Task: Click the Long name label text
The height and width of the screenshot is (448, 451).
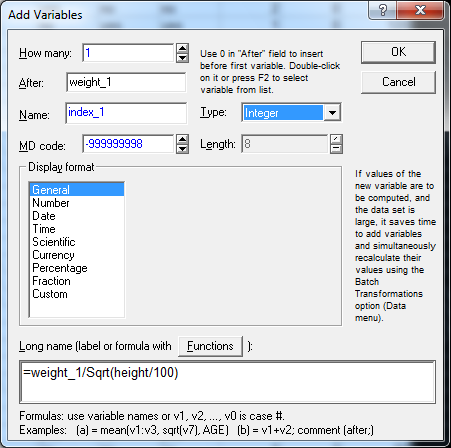Action: pos(95,346)
